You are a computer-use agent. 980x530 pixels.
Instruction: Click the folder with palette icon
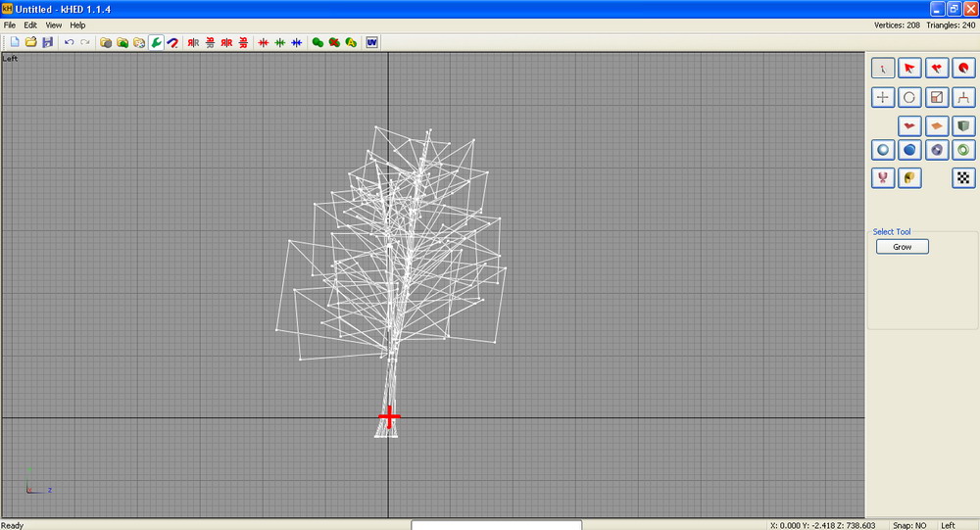pos(139,42)
